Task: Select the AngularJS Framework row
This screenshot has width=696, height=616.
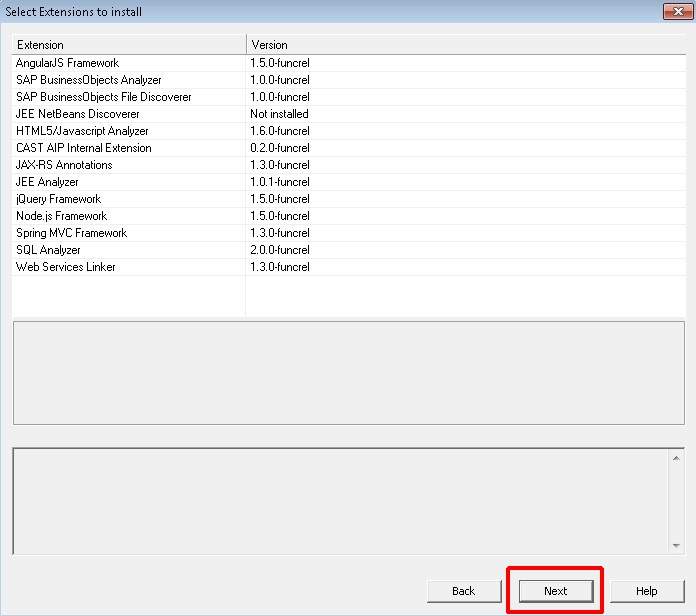Action: [349, 63]
